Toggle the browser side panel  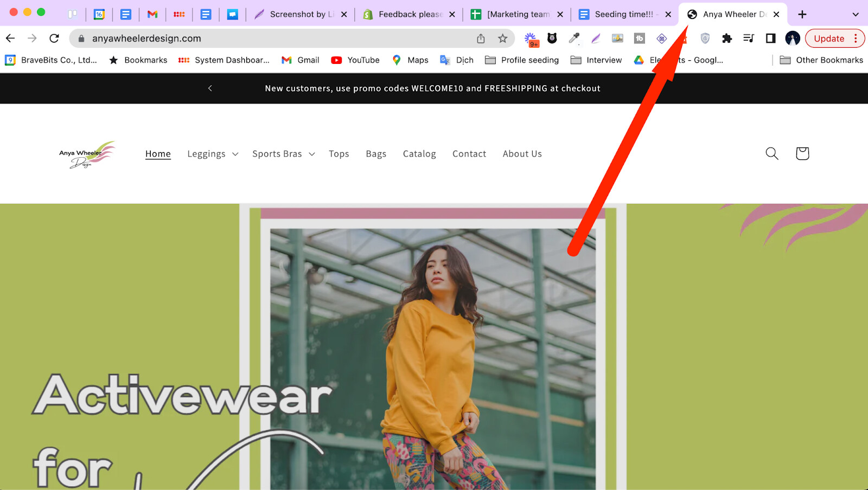click(x=770, y=38)
